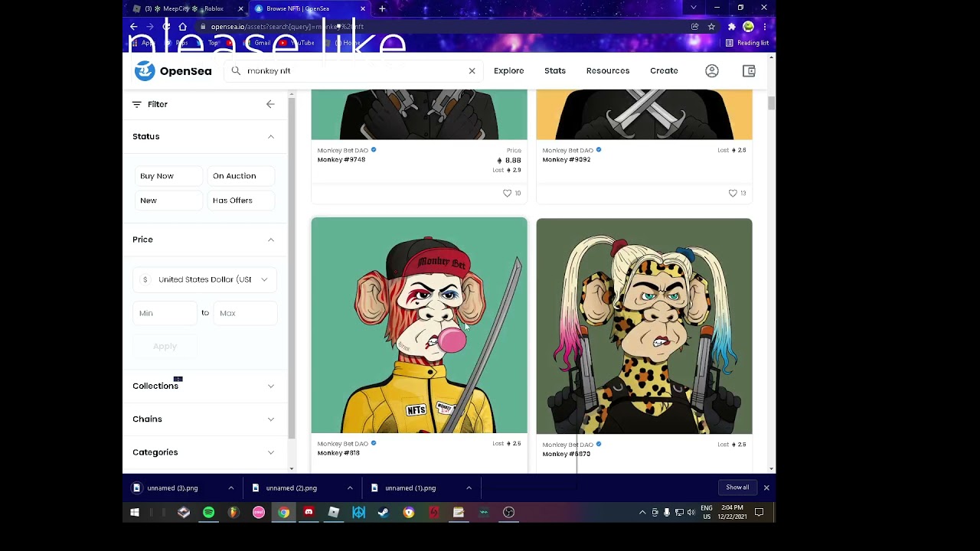The image size is (980, 551).
Task: Open the Create page
Action: pyautogui.click(x=664, y=70)
